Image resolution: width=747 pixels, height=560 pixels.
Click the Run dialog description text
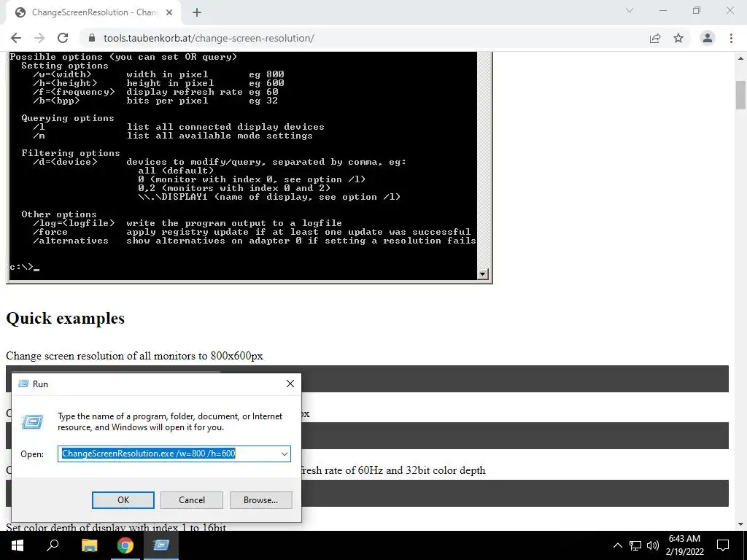(170, 421)
